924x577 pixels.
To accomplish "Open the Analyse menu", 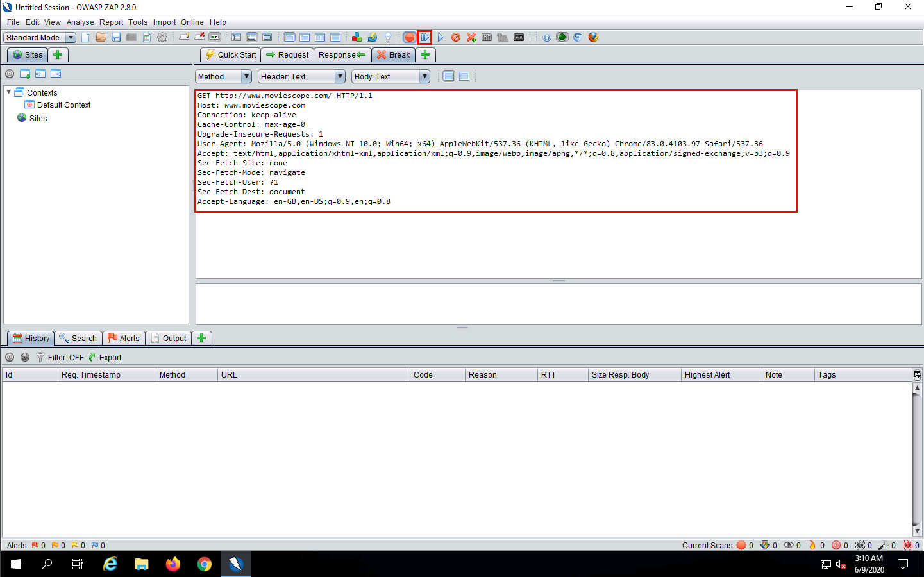I will point(80,22).
